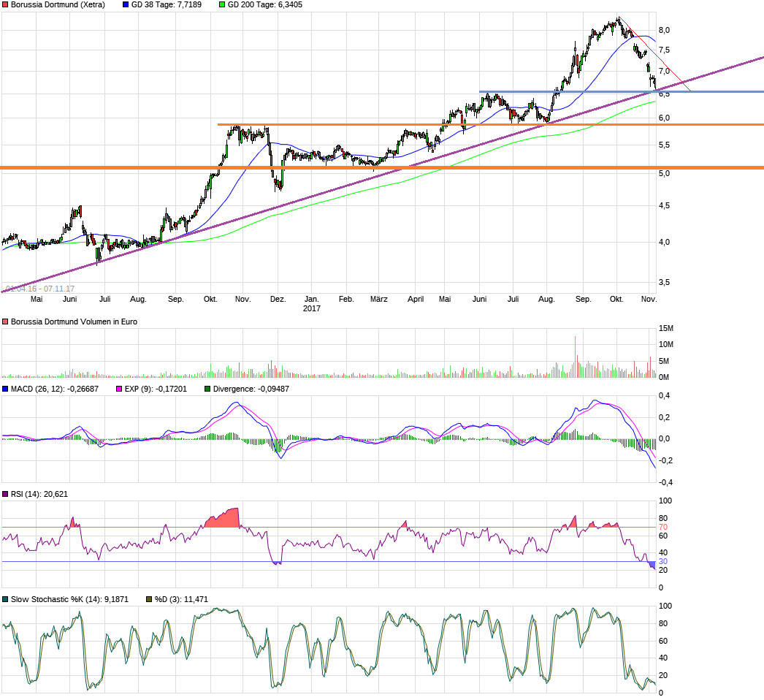Screen dimensions: 764x700
Task: Click the 'Nov.' label at the chart's right end
Action: 649,300
